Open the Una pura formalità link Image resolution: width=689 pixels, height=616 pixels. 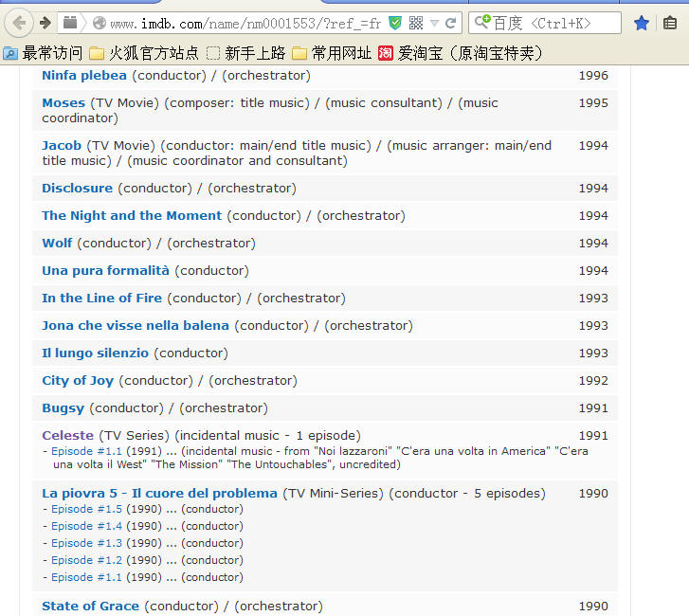105,271
